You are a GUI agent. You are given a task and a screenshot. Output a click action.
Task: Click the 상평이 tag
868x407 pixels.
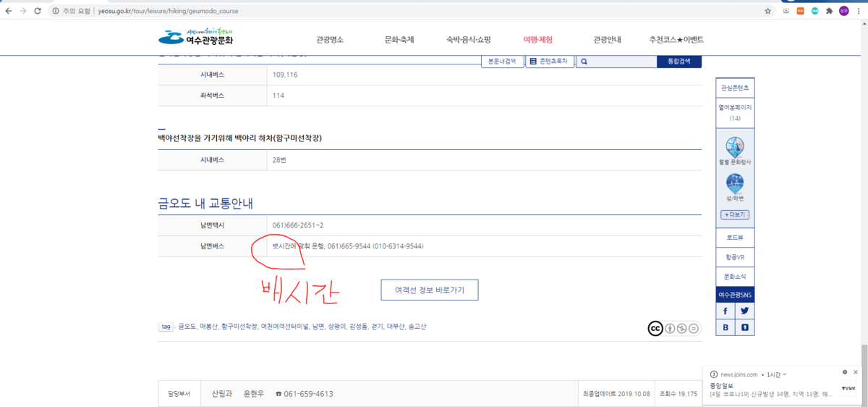click(x=337, y=327)
